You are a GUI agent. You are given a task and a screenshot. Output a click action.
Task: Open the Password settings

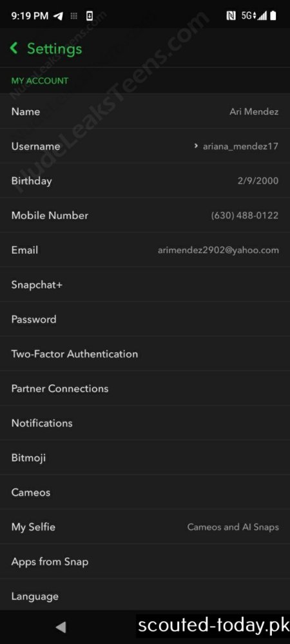(145, 319)
